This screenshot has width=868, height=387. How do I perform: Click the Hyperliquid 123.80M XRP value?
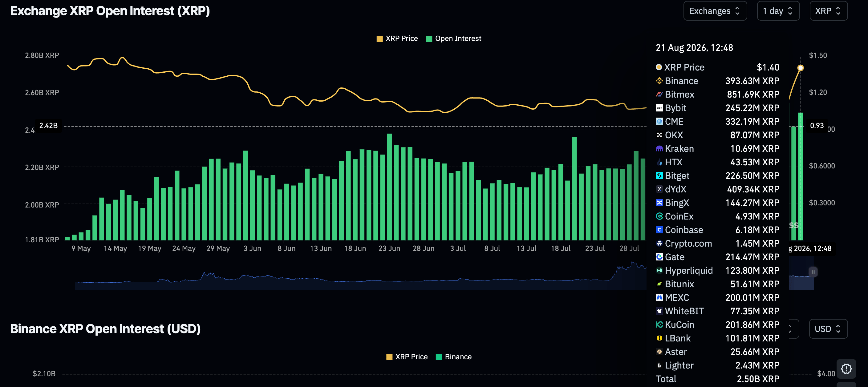click(x=752, y=270)
